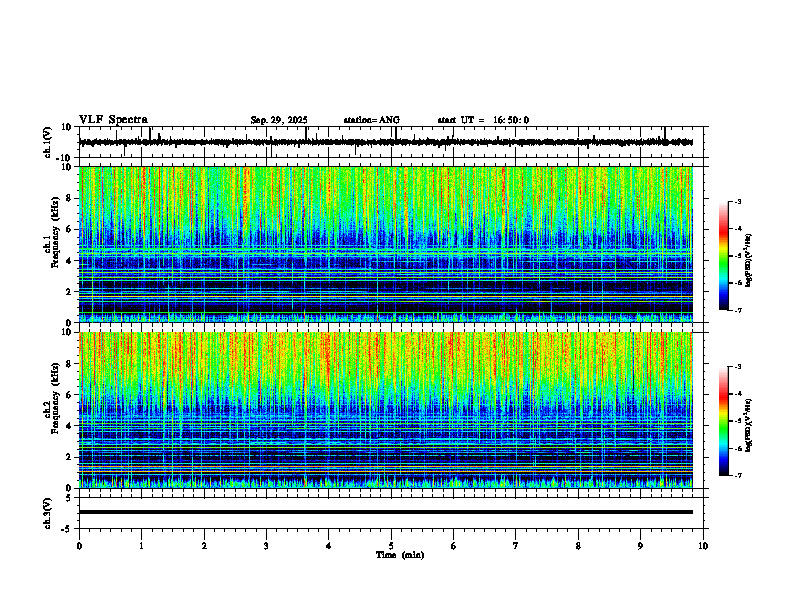
Task: Click the "-10" tick on ch.1(V) axis
Action: pyautogui.click(x=65, y=158)
